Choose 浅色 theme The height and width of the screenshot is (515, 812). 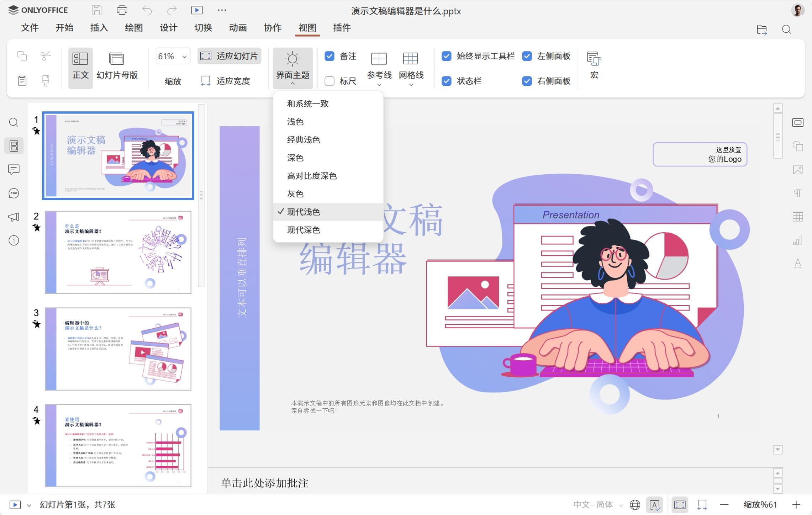(x=328, y=122)
